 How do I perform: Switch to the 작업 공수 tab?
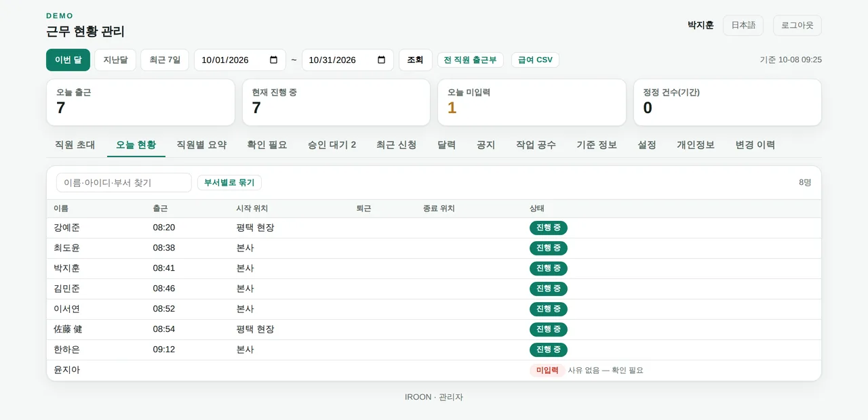pos(536,144)
